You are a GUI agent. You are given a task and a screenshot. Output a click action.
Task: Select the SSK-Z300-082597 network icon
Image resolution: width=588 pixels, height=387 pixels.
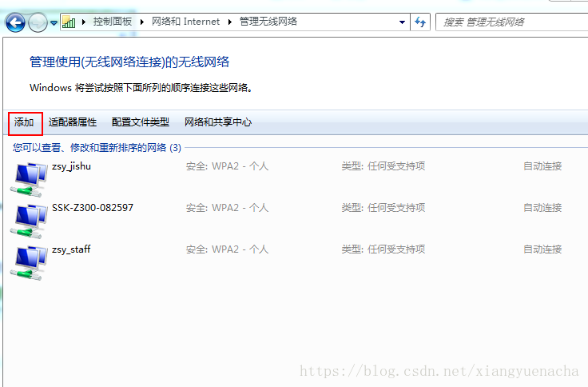[30, 221]
